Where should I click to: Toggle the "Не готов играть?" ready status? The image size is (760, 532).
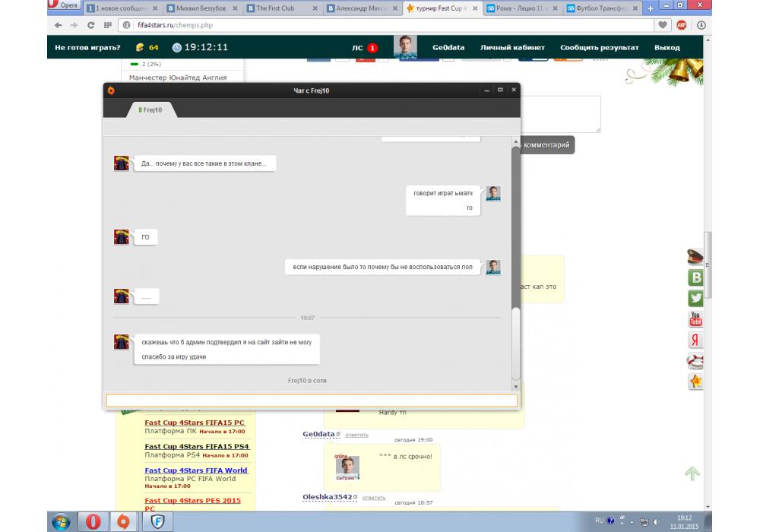(x=87, y=47)
